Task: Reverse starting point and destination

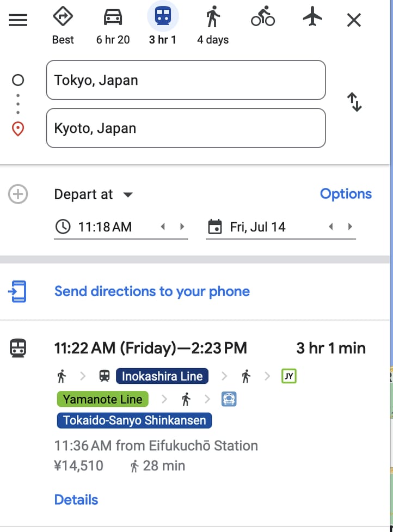Action: 354,102
